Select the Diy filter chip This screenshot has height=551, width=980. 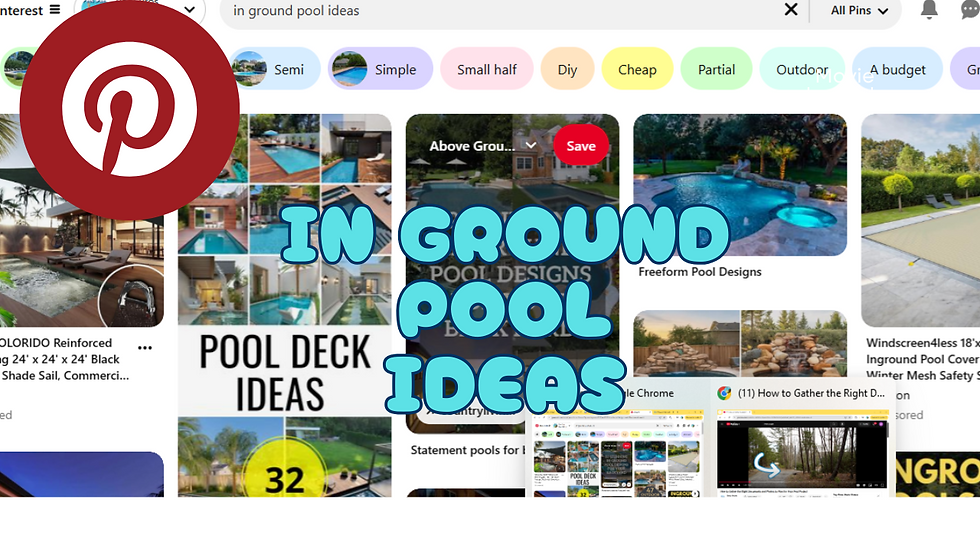[567, 69]
